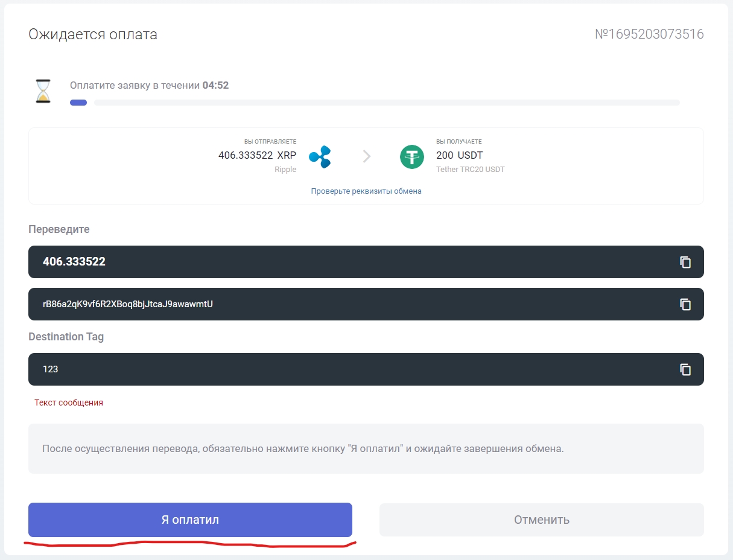733x560 pixels.
Task: Click the "200 USDT" receive amount
Action: (x=459, y=155)
